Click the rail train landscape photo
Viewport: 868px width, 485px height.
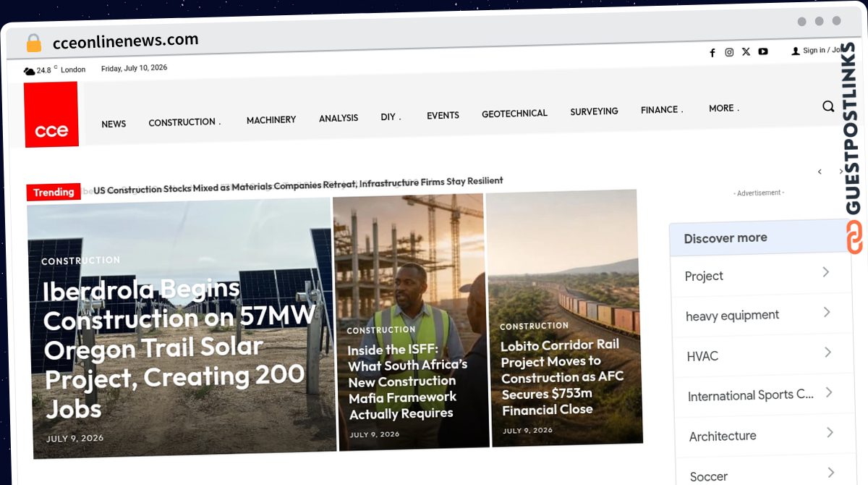pos(563,319)
